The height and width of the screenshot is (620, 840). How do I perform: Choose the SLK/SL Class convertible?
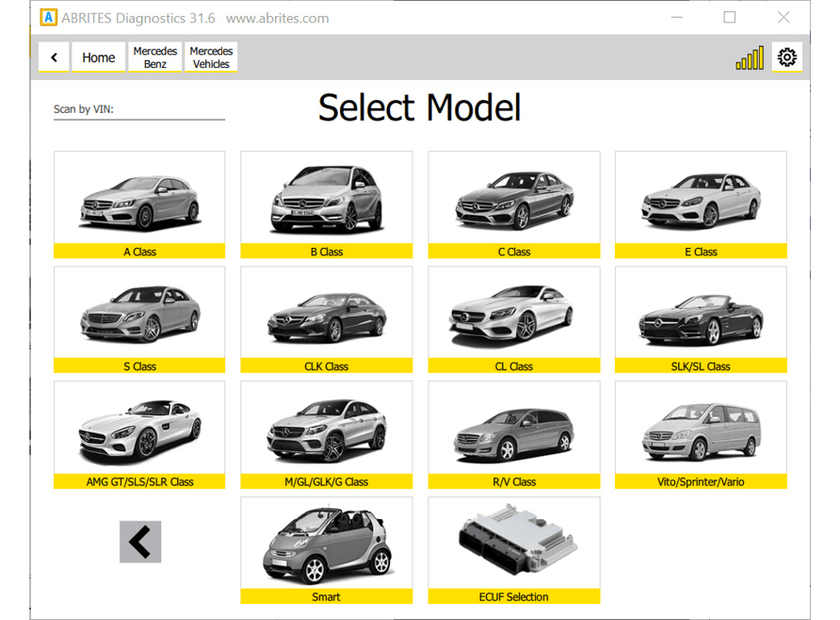click(700, 318)
